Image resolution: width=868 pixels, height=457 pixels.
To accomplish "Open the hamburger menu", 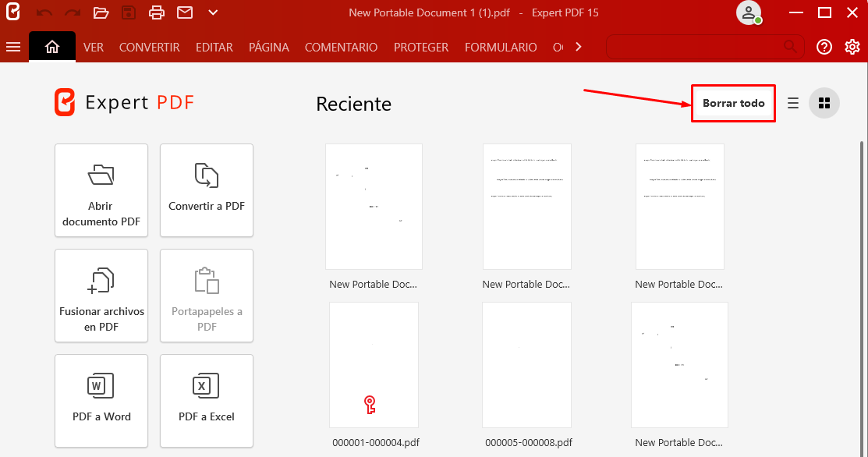I will point(13,47).
